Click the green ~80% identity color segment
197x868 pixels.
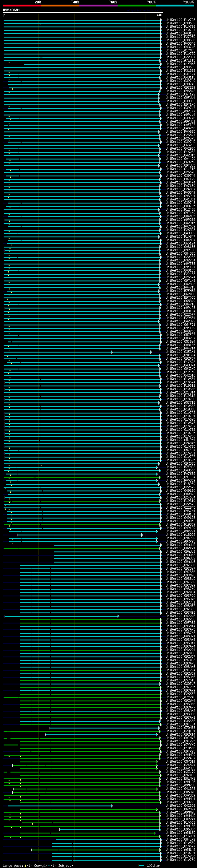[x=137, y=6]
